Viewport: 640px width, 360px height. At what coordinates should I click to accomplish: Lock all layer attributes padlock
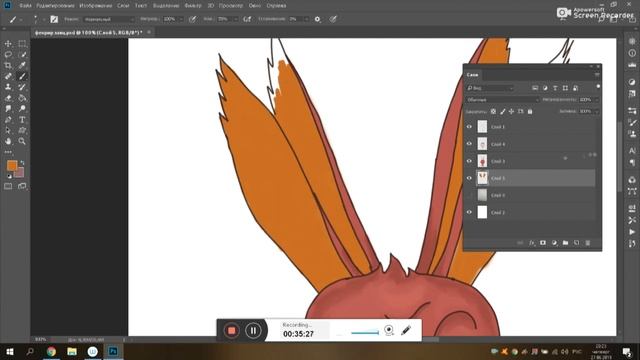coord(530,111)
